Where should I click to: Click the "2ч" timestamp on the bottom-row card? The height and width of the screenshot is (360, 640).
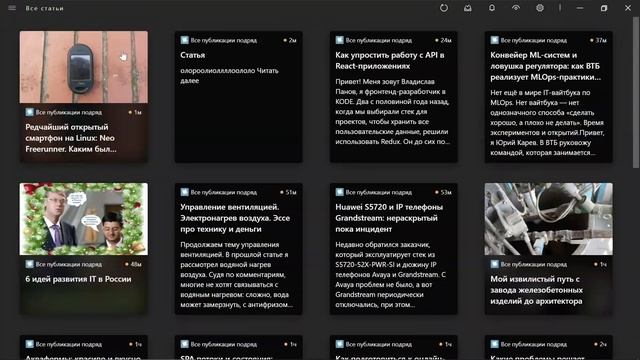[603, 344]
